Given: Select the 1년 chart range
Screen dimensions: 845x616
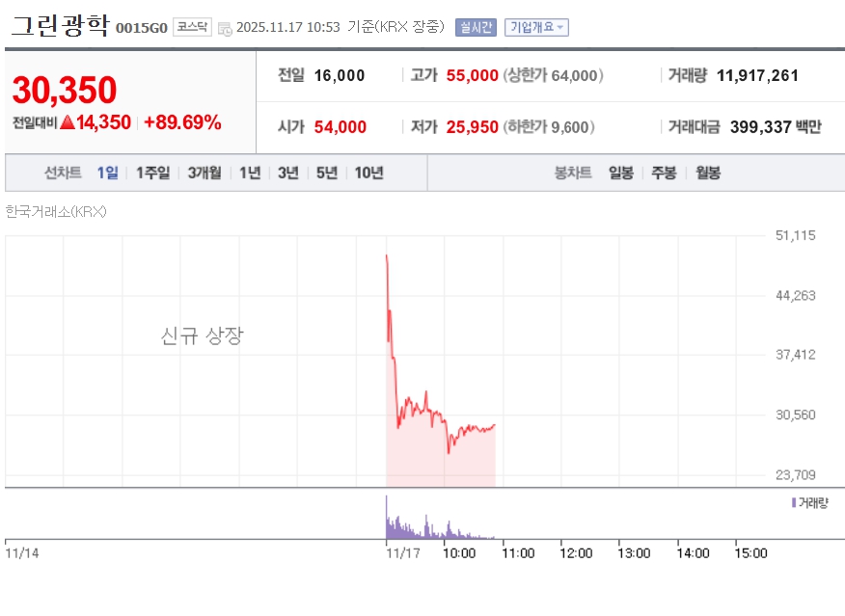Looking at the screenshot, I should pos(250,173).
